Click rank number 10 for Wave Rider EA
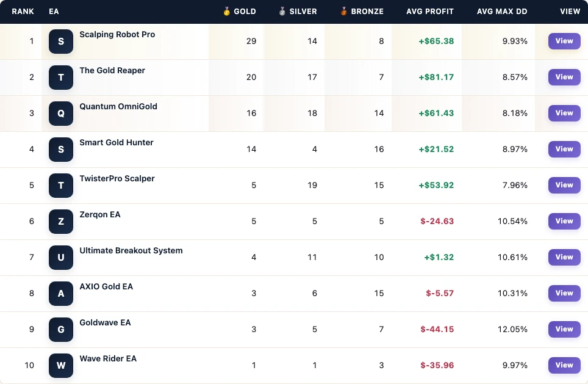This screenshot has height=384, width=588. (x=29, y=365)
